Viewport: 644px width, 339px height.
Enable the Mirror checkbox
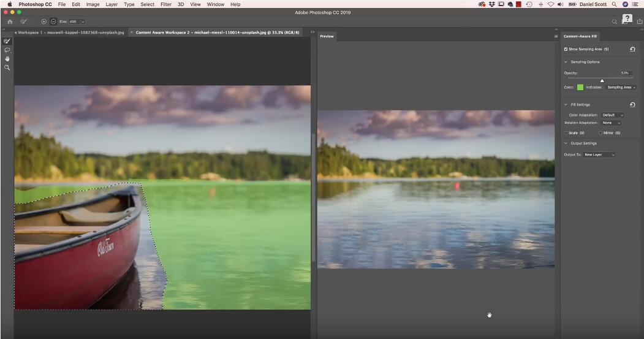click(600, 132)
